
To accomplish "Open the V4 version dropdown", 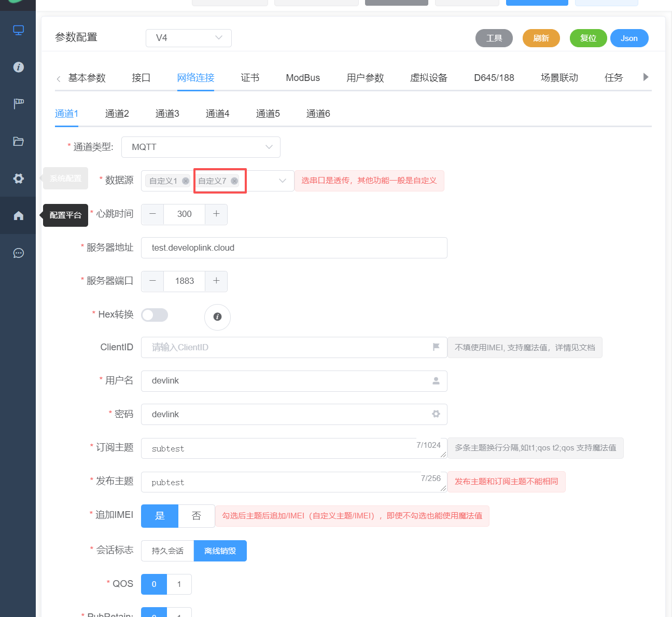I will pyautogui.click(x=188, y=38).
